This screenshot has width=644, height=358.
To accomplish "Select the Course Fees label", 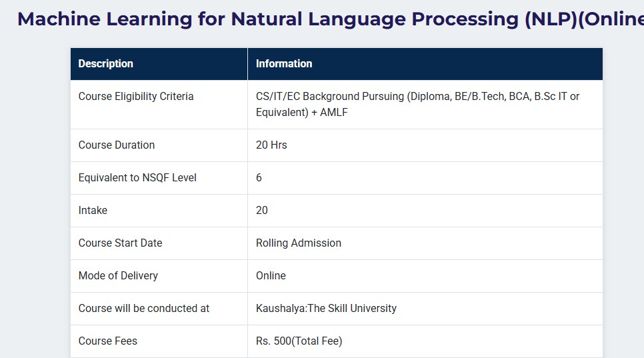I will (x=108, y=341).
